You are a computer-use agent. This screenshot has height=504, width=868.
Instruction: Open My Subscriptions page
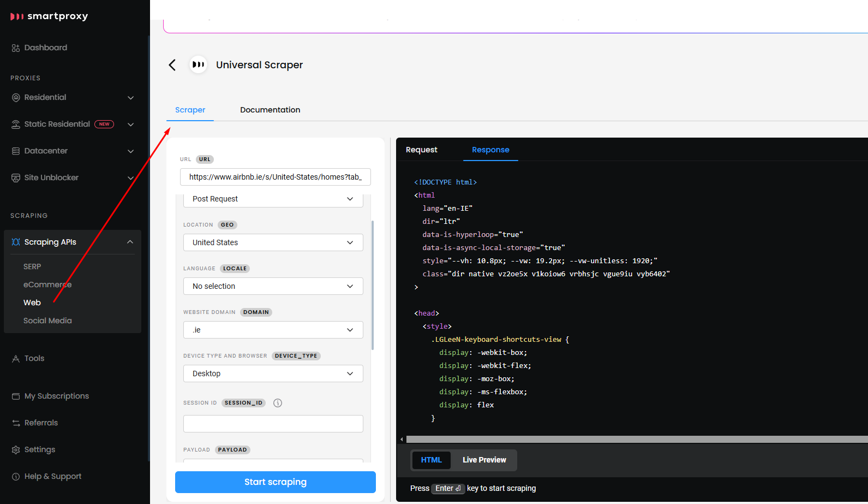(57, 396)
